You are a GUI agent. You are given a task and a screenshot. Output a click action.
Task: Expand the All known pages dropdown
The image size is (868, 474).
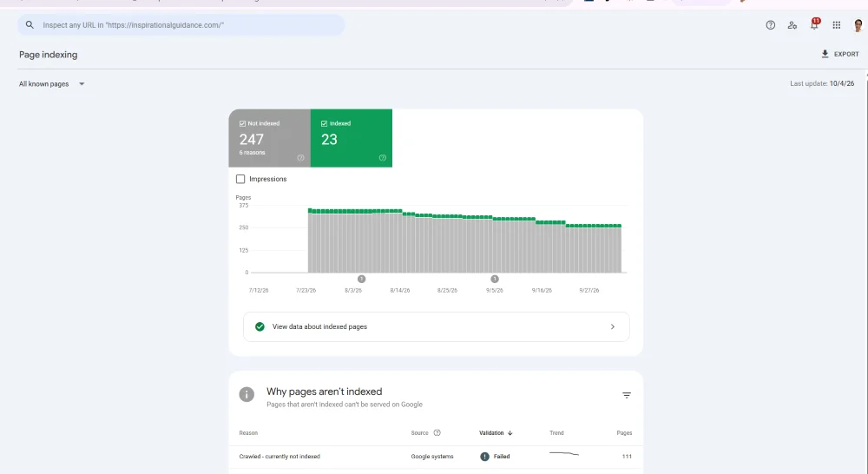click(x=51, y=84)
